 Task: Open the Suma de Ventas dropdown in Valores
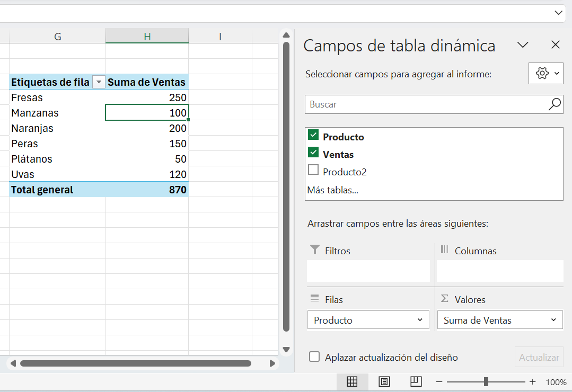tap(553, 320)
